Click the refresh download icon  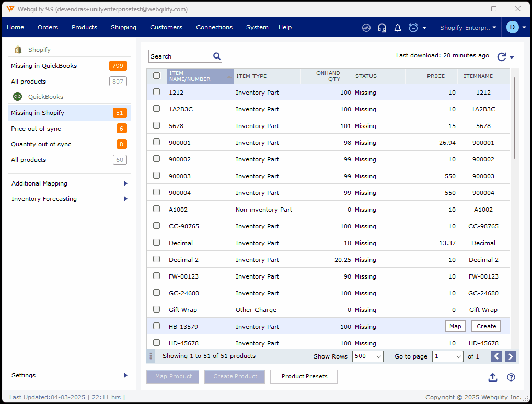pyautogui.click(x=502, y=57)
